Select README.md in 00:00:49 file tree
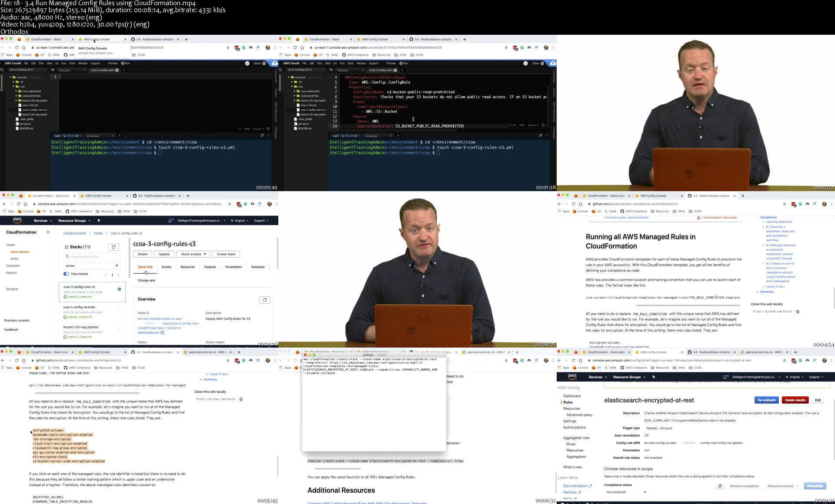This screenshot has height=504, width=835. [x=24, y=129]
